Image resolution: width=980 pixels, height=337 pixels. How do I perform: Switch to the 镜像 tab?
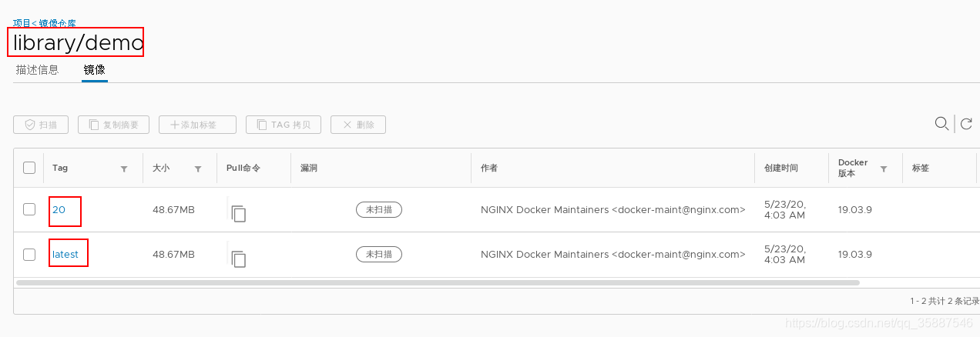coord(95,70)
